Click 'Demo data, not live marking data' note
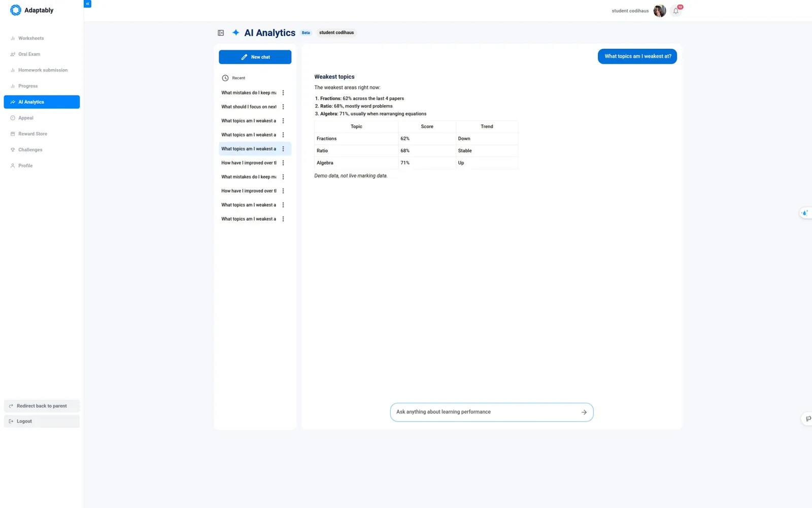This screenshot has height=508, width=812. [x=351, y=176]
